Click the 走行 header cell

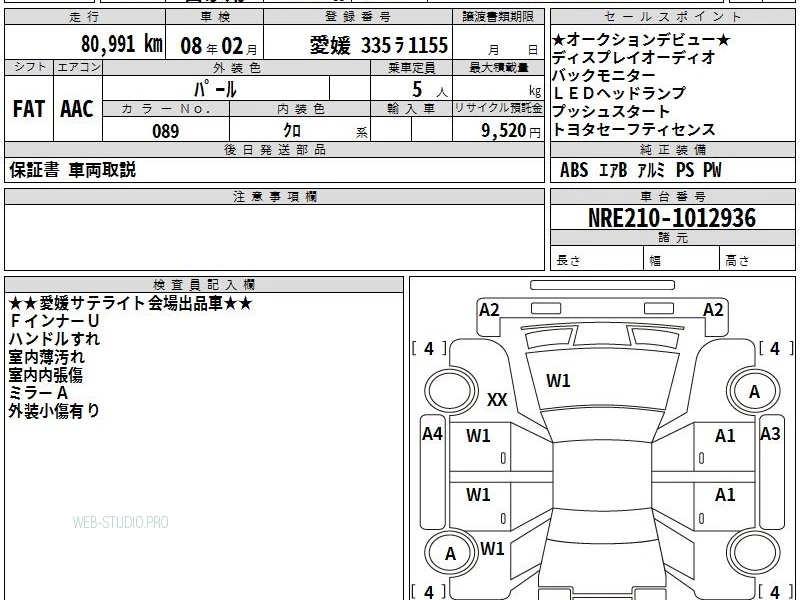tap(85, 17)
